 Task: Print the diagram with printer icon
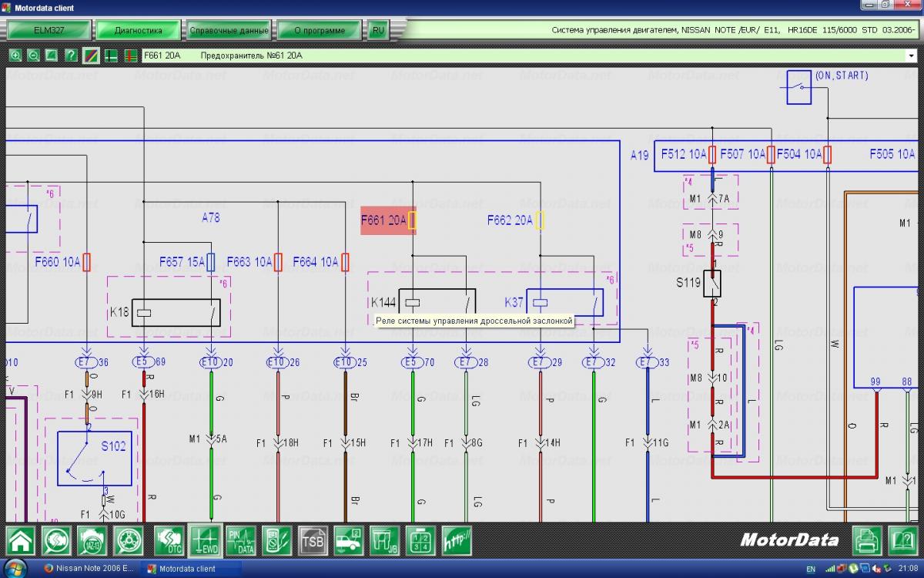(x=867, y=540)
